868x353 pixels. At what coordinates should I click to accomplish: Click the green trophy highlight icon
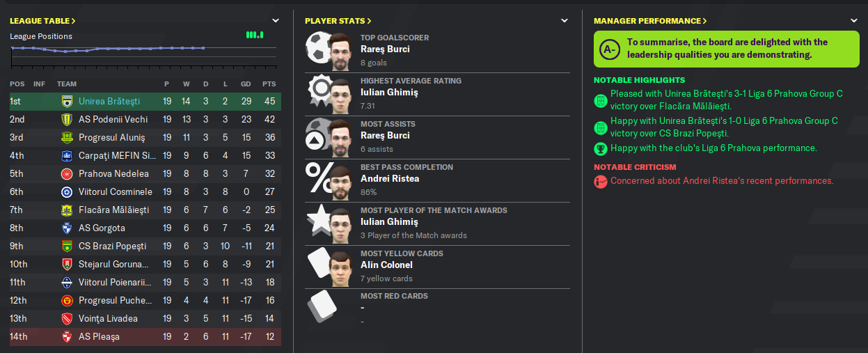click(x=600, y=148)
